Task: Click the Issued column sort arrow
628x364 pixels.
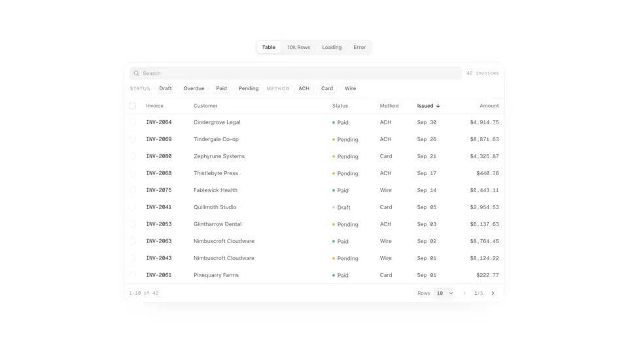Action: pos(438,106)
